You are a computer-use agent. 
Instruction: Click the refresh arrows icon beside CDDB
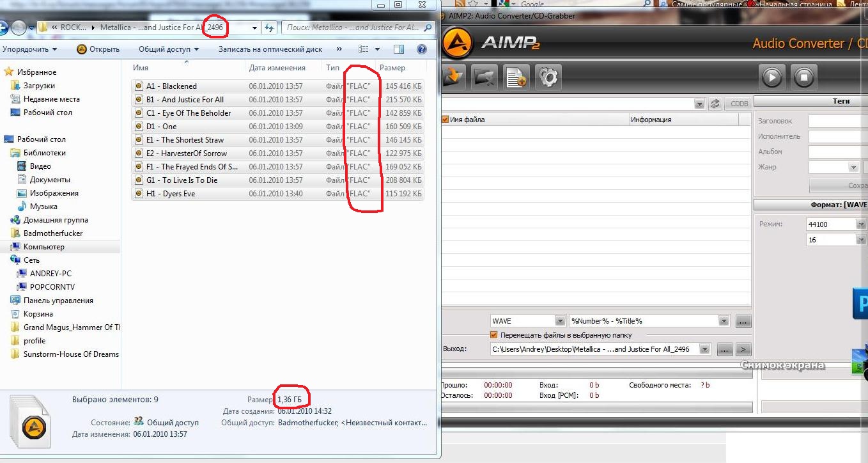click(715, 104)
